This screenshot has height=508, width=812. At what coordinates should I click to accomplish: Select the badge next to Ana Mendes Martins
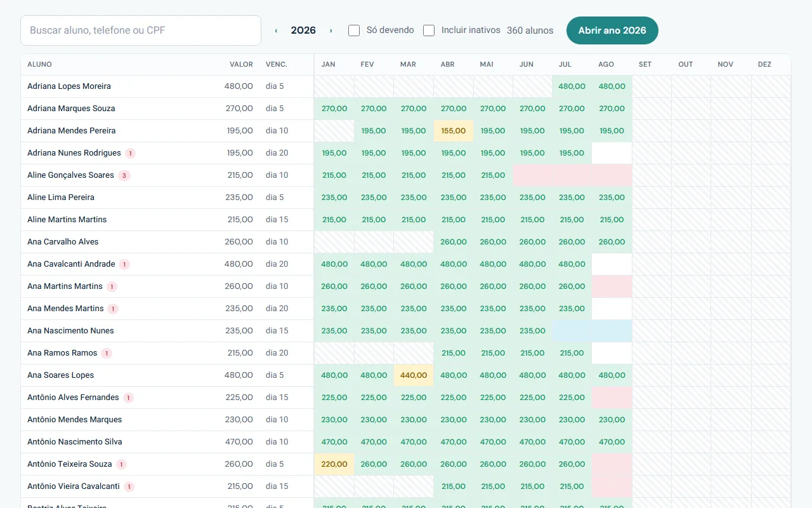pos(113,309)
